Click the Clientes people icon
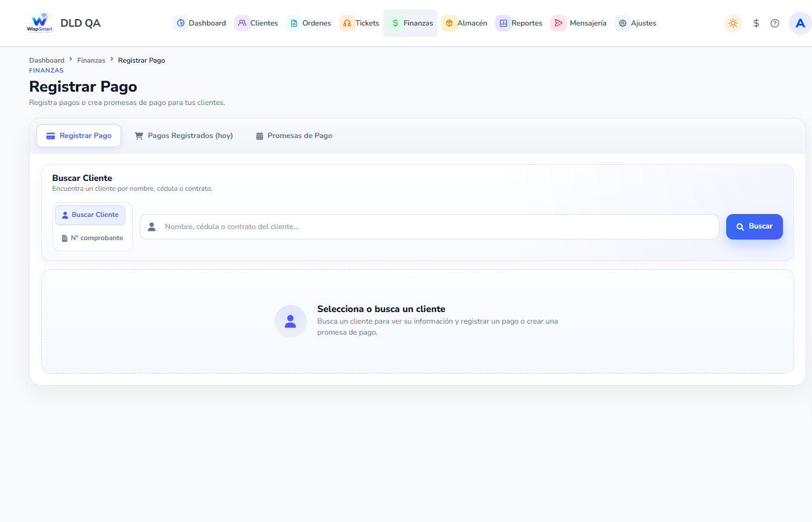Screen dimensions: 812x522 pos(242,23)
